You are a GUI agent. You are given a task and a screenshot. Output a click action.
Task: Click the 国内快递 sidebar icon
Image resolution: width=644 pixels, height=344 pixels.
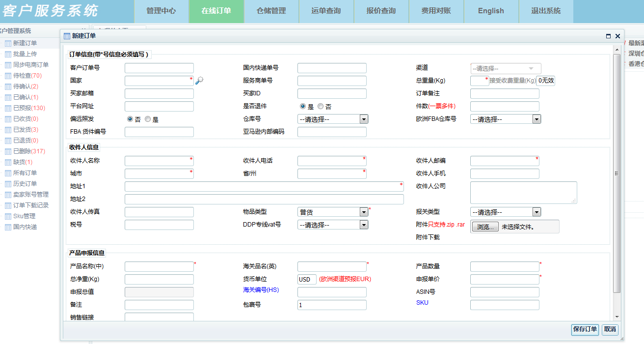8,227
